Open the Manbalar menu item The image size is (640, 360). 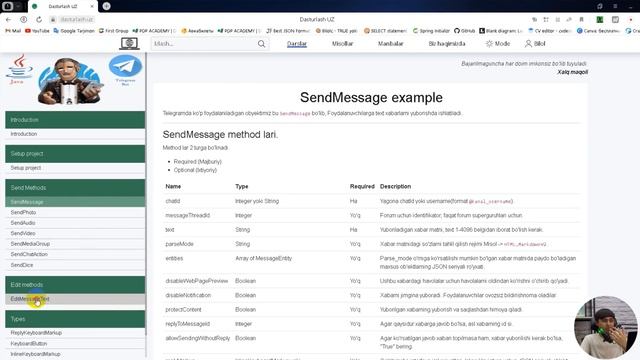pyautogui.click(x=391, y=44)
